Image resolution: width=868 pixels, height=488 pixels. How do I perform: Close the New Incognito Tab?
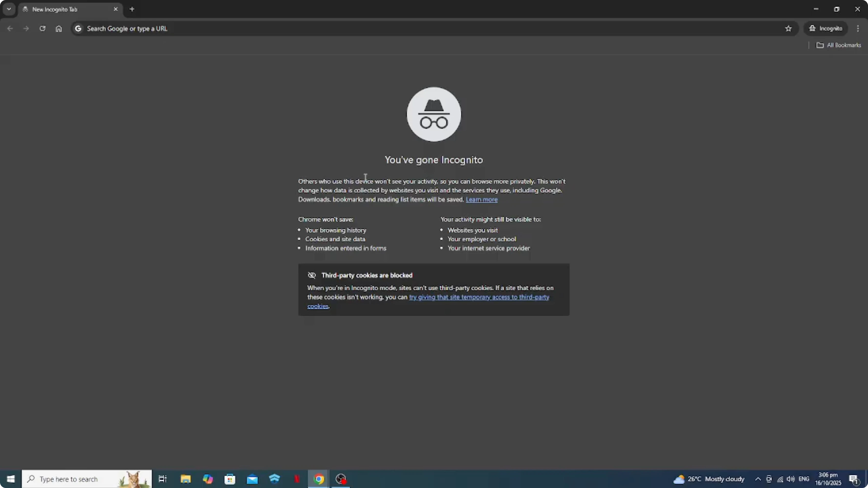(x=116, y=10)
